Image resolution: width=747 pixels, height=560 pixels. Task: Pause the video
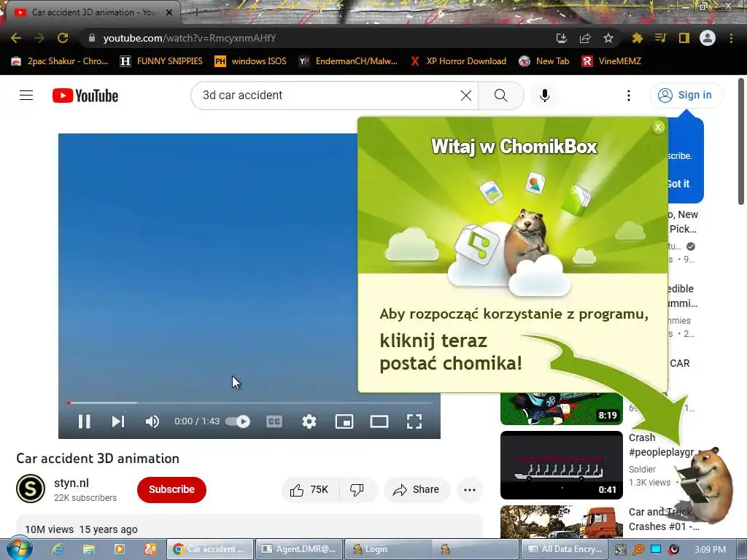(85, 421)
